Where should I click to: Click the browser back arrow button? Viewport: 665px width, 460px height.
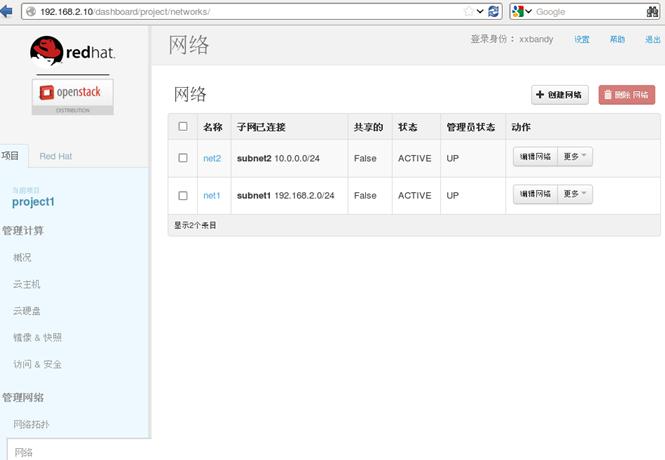point(8,11)
